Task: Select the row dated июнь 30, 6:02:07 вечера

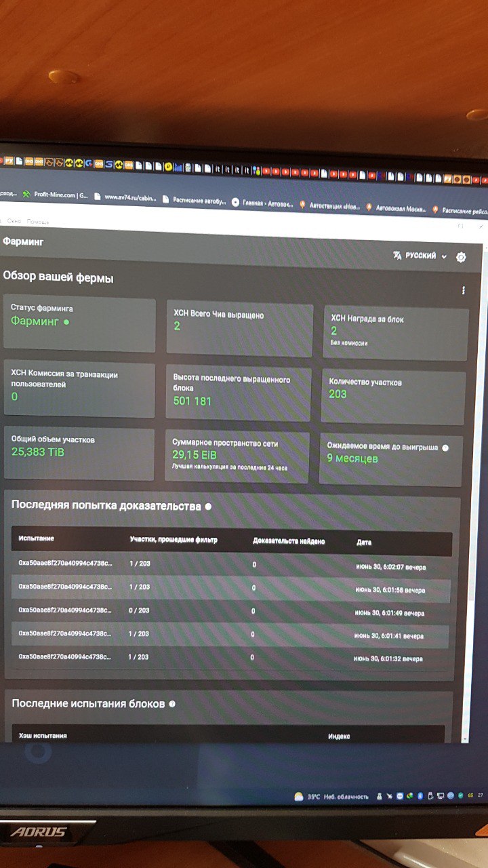Action: tap(232, 565)
